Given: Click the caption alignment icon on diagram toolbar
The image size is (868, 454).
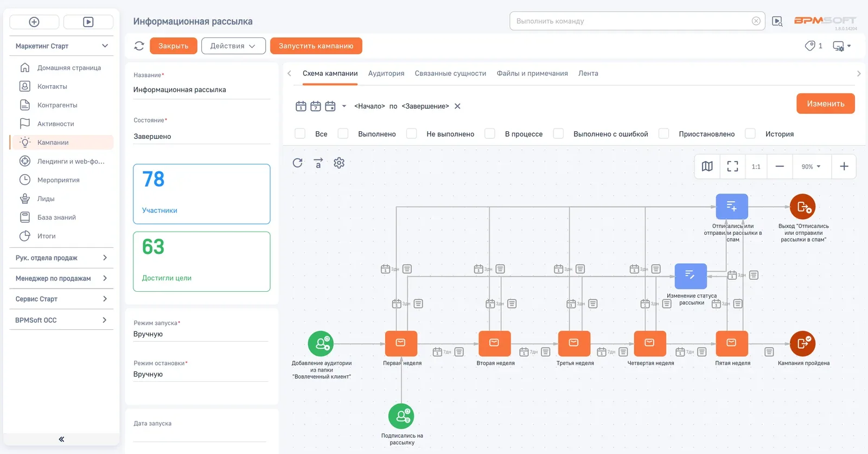Looking at the screenshot, I should coord(318,163).
